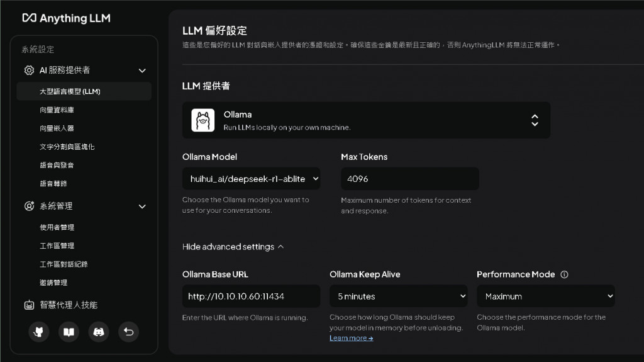Screen dimensions: 644x362
Task: Click the Max Tokens input field
Action: (x=410, y=179)
